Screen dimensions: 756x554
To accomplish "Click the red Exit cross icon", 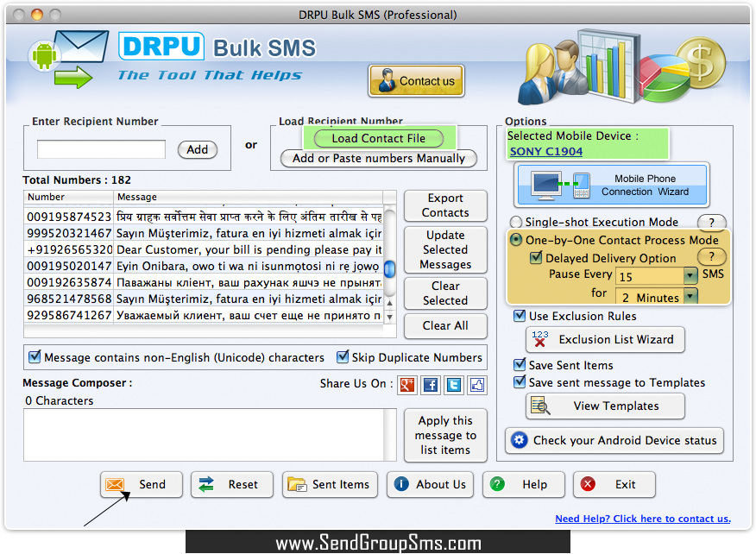I will point(588,483).
